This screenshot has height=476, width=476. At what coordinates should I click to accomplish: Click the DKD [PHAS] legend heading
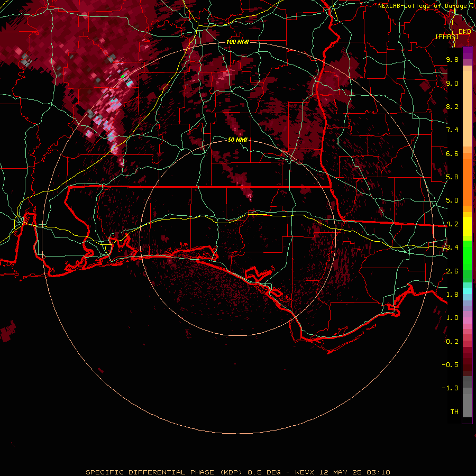point(453,34)
